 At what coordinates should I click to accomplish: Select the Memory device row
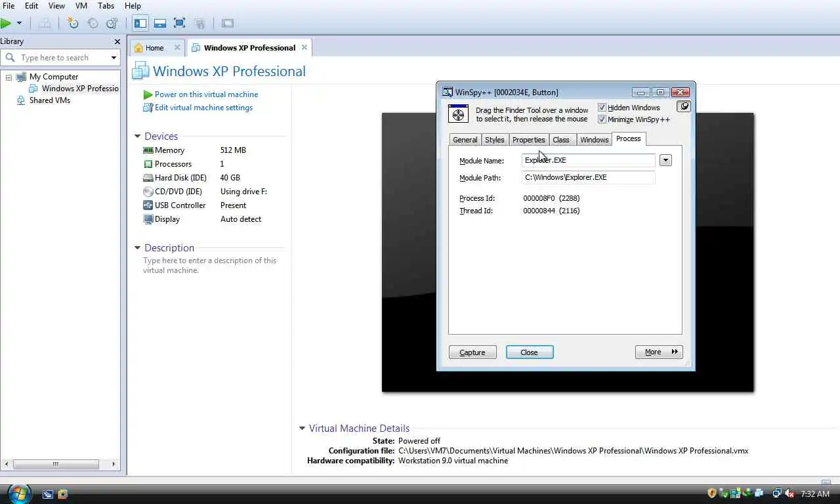point(195,150)
